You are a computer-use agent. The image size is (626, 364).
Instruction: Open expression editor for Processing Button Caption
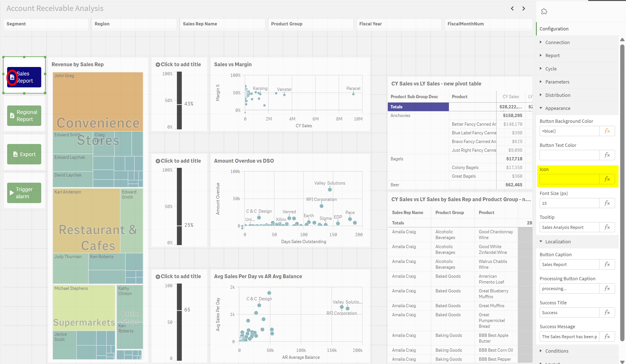click(x=607, y=289)
